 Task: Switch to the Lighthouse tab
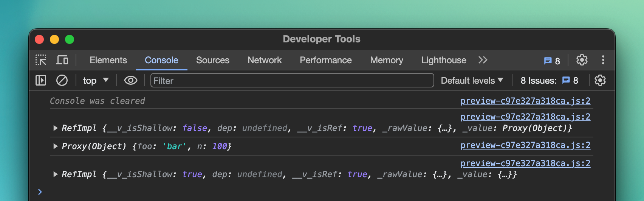click(444, 60)
